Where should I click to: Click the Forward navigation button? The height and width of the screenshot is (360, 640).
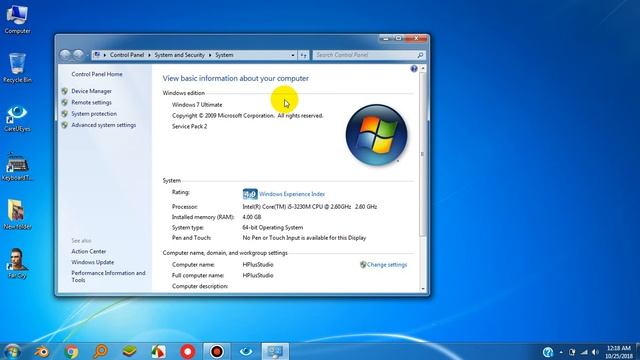coord(78,55)
